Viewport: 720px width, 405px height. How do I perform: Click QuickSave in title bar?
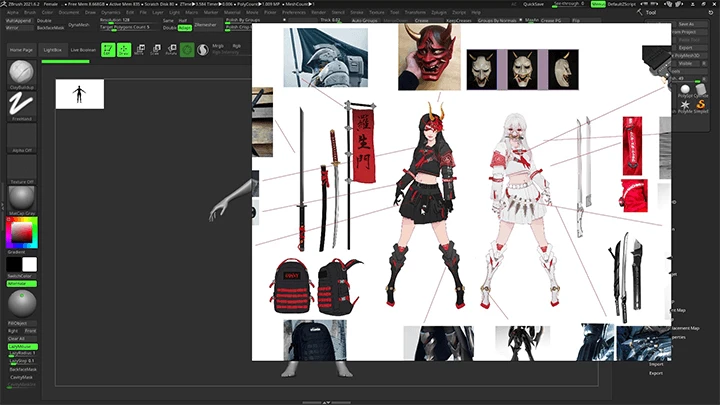[534, 4]
